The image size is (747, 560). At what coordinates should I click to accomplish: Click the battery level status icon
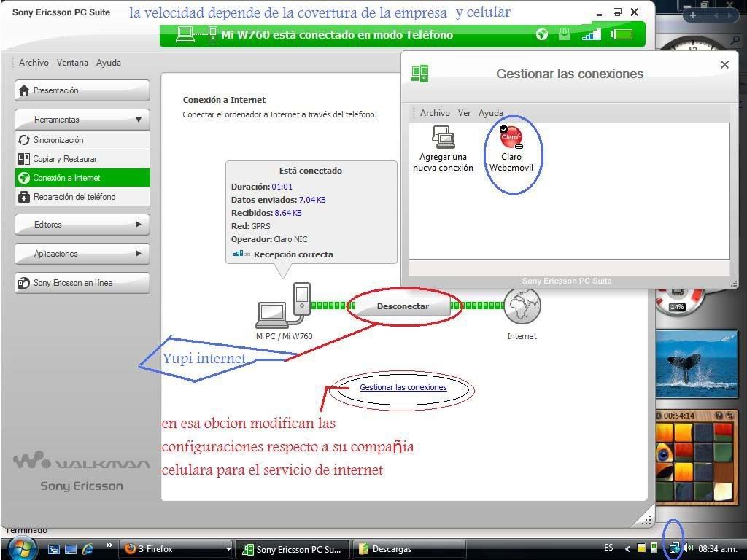pyautogui.click(x=622, y=34)
